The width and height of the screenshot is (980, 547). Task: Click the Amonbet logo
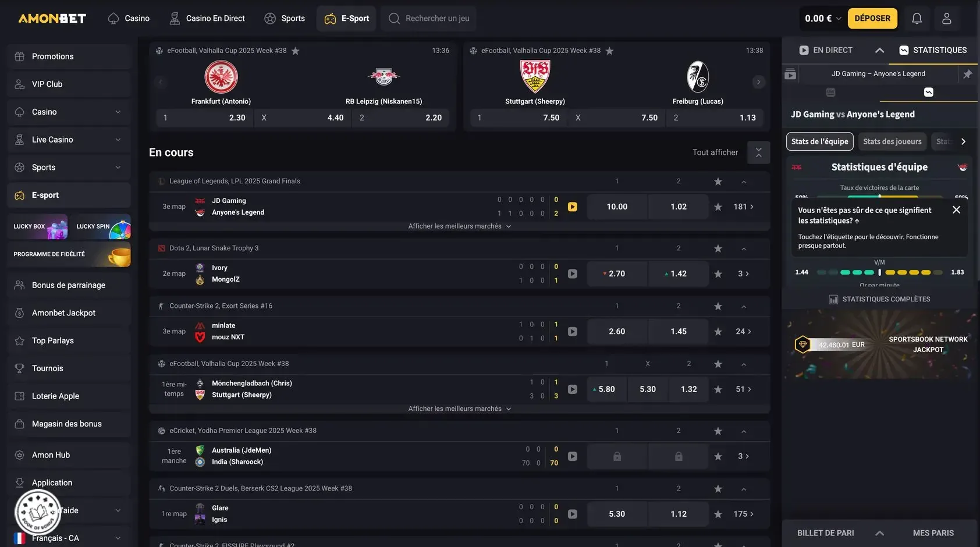52,19
